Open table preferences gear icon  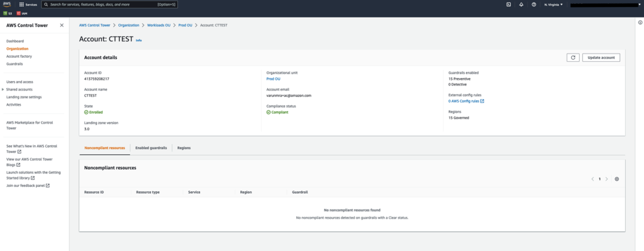617,179
